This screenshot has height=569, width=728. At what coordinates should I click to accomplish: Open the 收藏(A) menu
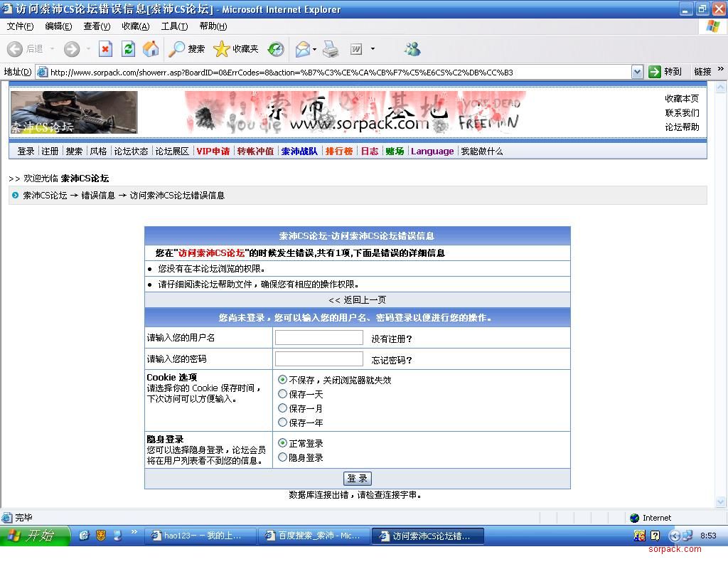[135, 26]
